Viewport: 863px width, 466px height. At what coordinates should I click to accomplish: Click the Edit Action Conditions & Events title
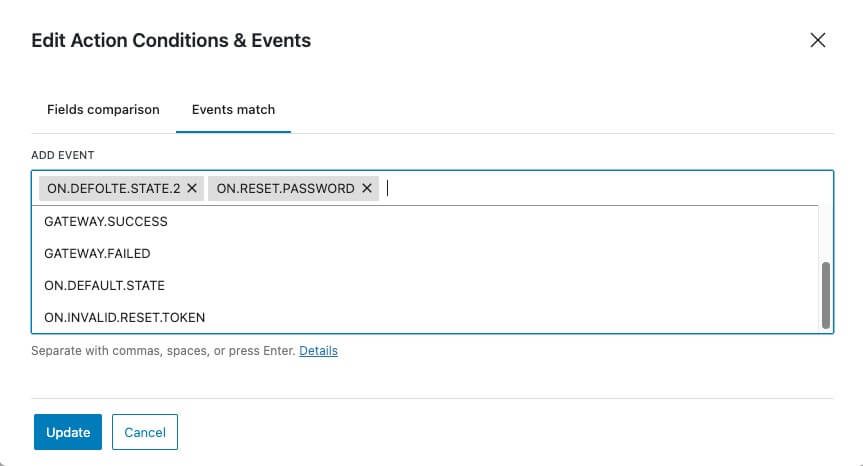(171, 41)
